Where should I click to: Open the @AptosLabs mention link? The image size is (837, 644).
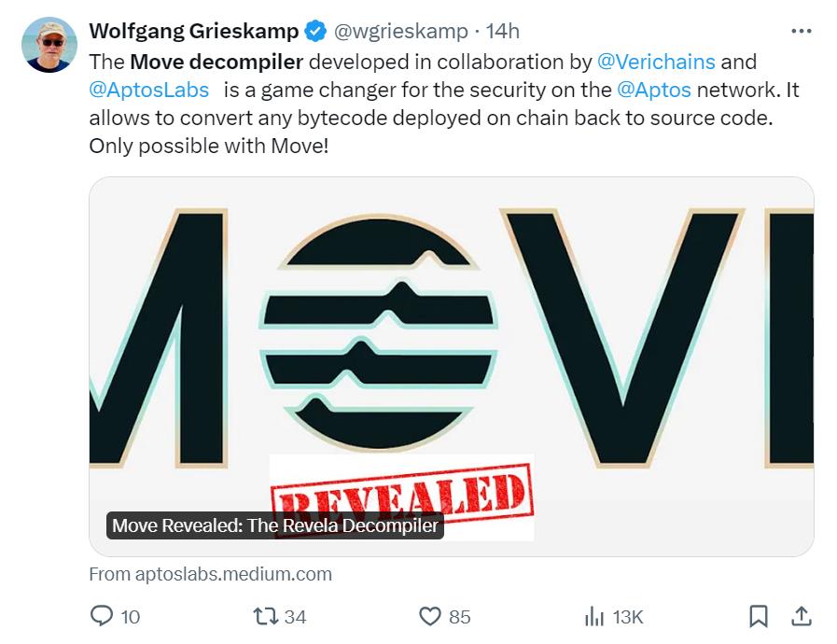coord(149,91)
